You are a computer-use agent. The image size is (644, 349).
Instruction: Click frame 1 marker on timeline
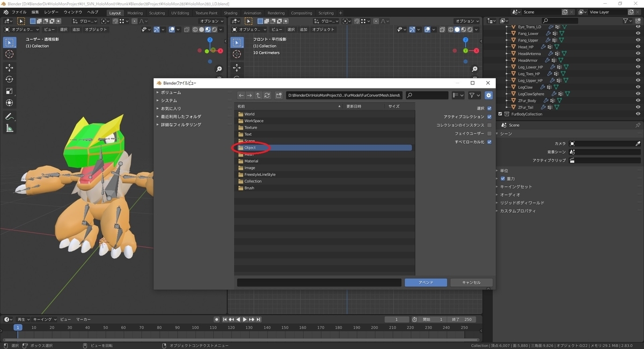(x=18, y=328)
